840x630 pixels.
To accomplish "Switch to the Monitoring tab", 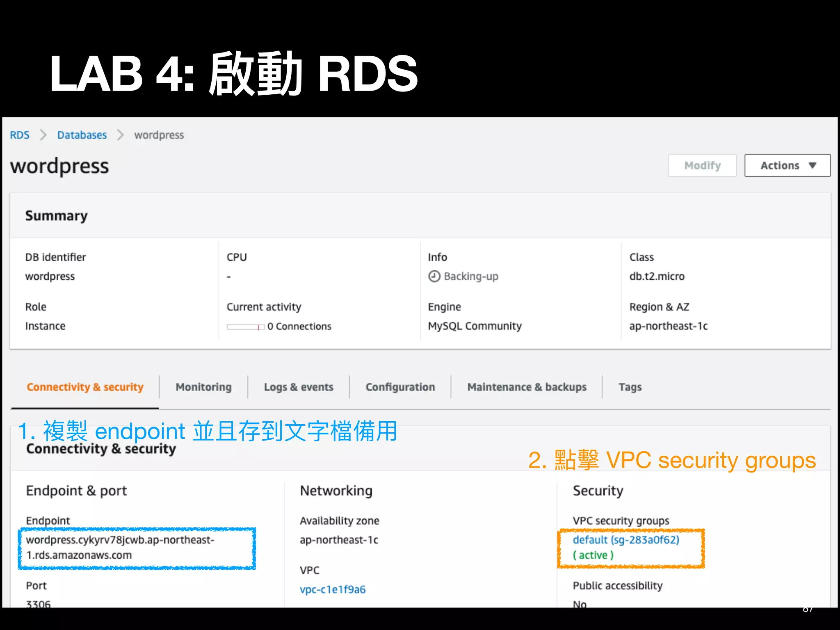I will (x=203, y=387).
